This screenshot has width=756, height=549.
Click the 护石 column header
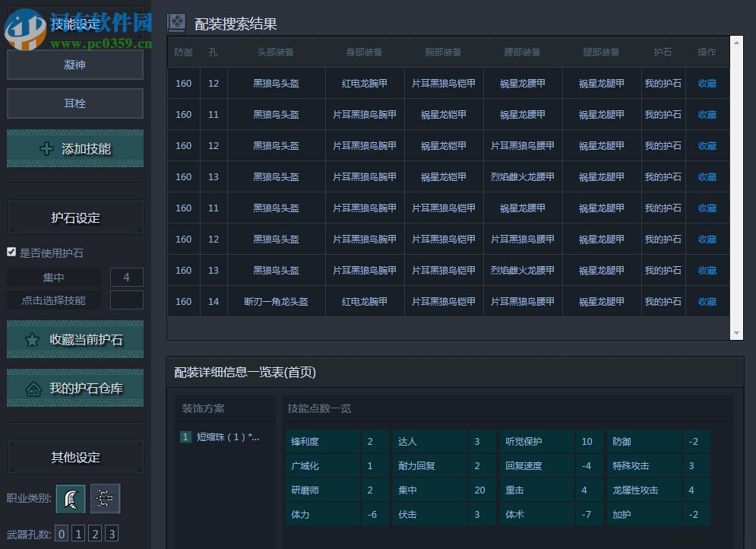(663, 52)
